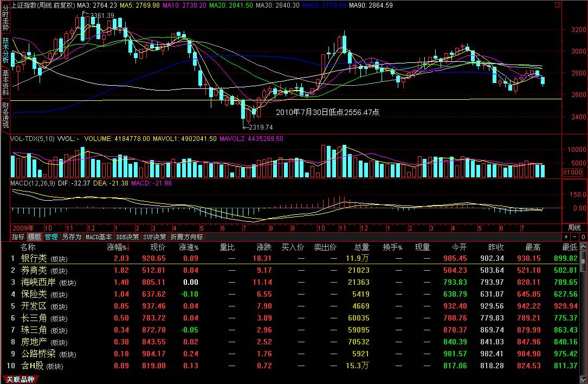The image size is (588, 384).
Task: Choose the MACD基本 template
Action: [99, 237]
